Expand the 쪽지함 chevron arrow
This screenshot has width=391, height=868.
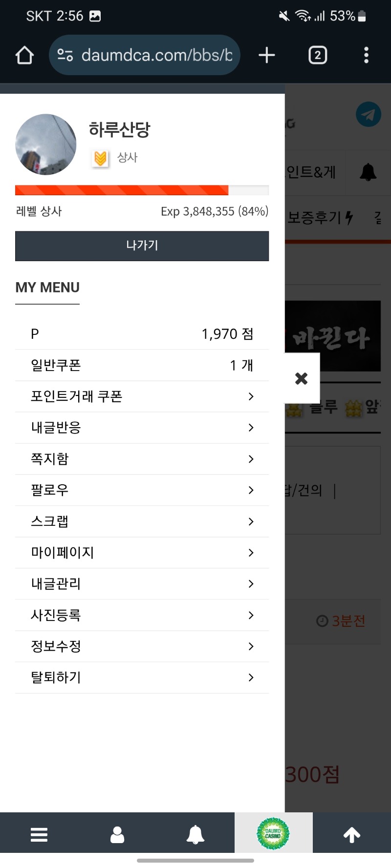251,459
